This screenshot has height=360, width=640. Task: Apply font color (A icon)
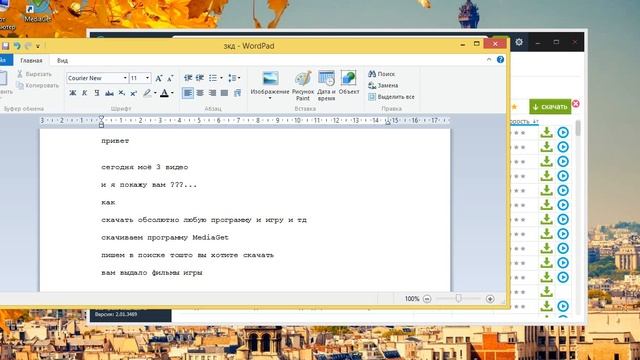click(164, 93)
